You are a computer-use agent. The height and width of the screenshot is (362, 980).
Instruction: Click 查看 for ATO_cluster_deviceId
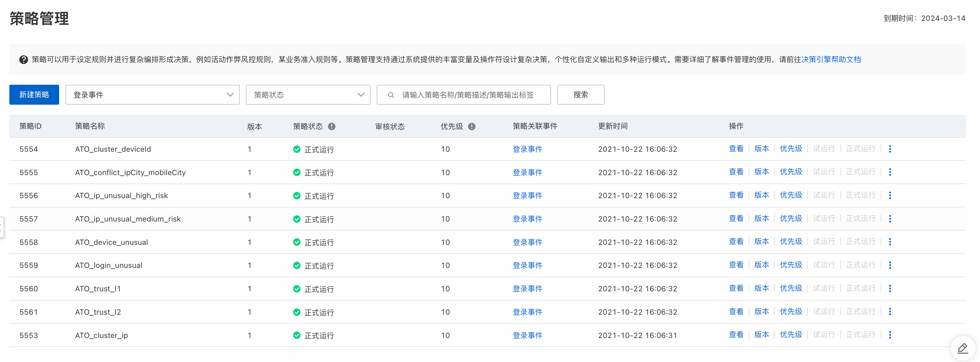[736, 149]
